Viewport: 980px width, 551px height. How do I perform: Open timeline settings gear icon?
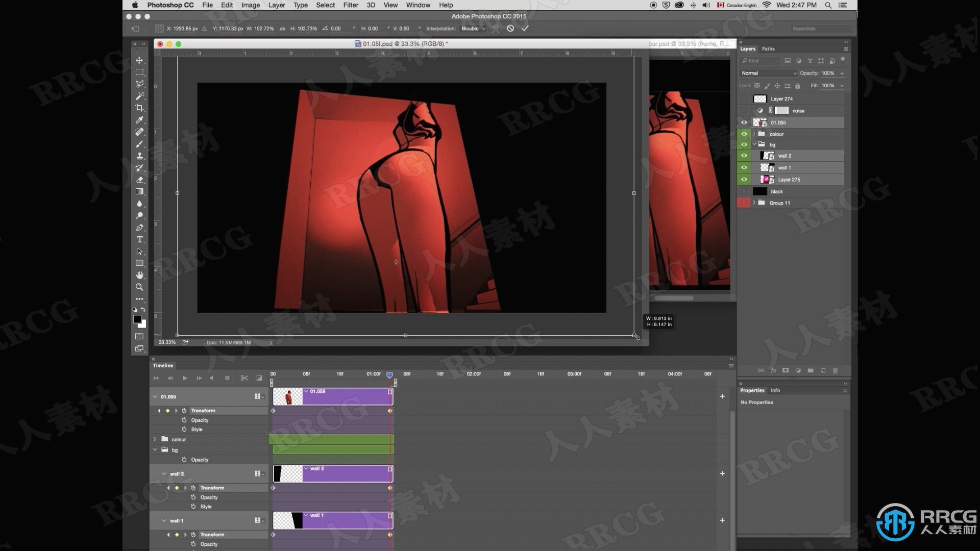point(227,378)
